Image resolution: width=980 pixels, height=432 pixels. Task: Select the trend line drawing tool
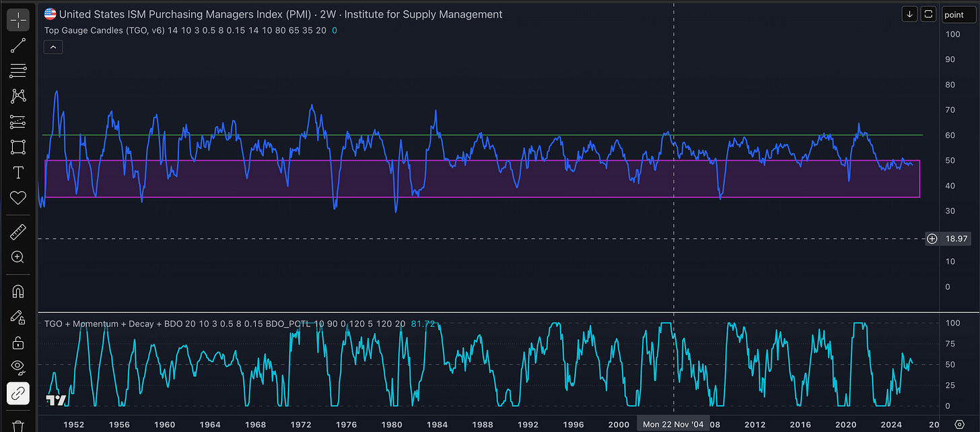tap(18, 45)
